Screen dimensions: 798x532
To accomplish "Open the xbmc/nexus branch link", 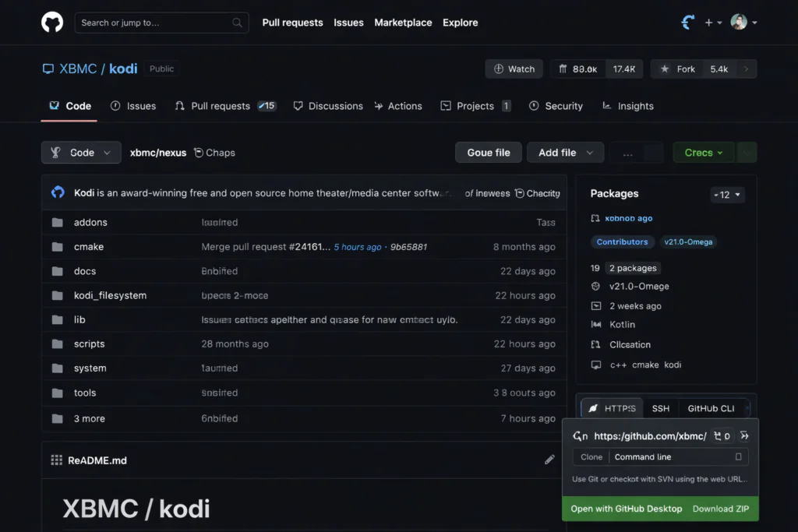I will pos(157,153).
